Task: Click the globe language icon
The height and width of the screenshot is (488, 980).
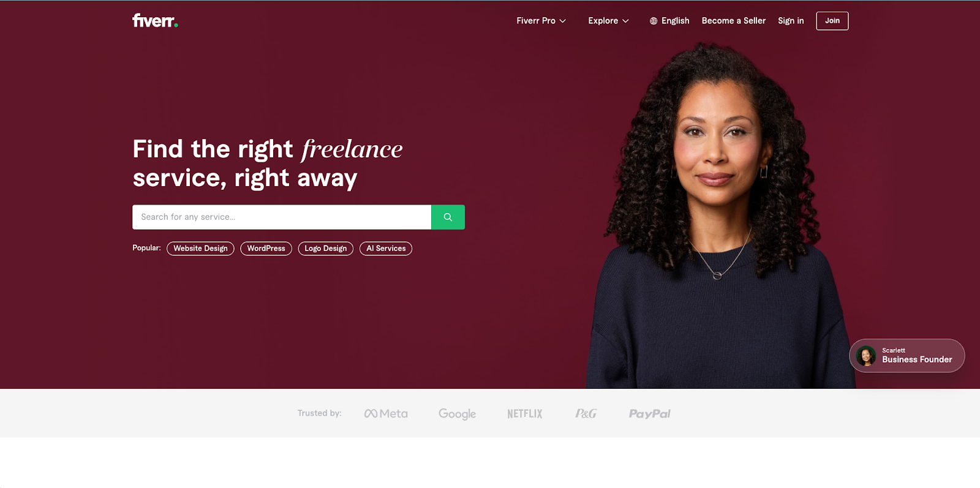Action: 654,21
